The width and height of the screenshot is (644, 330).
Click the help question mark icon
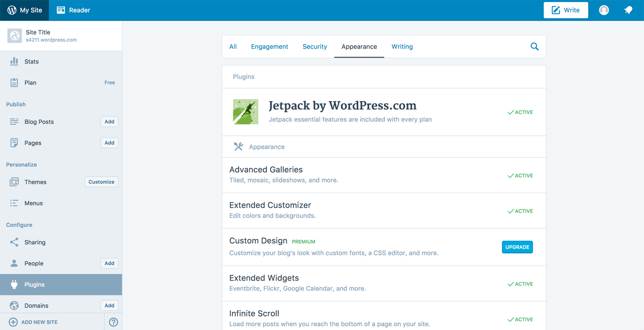coord(113,322)
